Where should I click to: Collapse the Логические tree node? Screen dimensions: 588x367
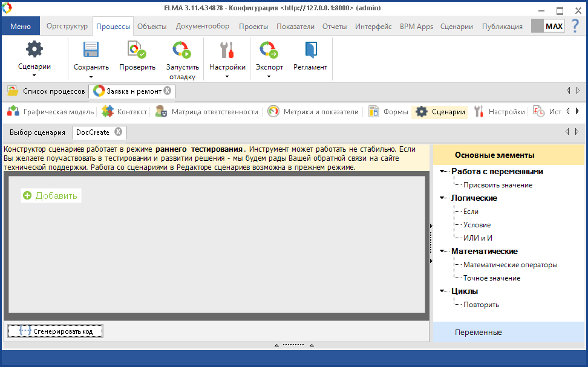tap(442, 198)
